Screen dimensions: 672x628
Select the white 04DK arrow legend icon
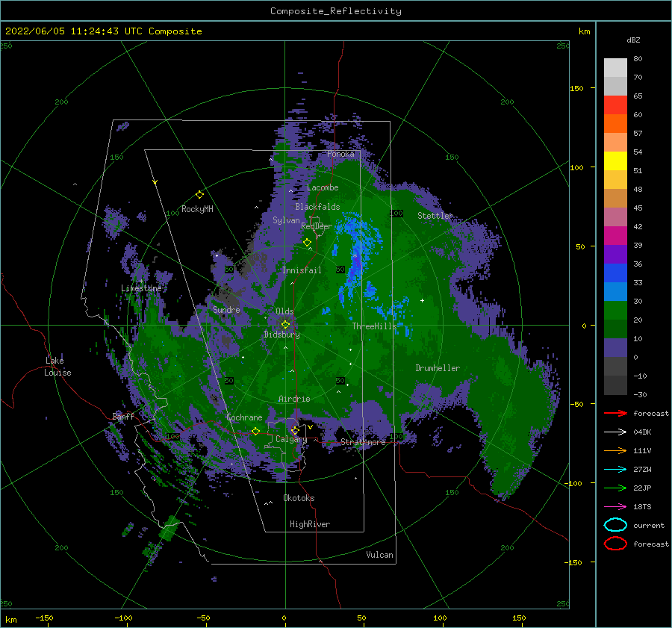click(x=615, y=432)
